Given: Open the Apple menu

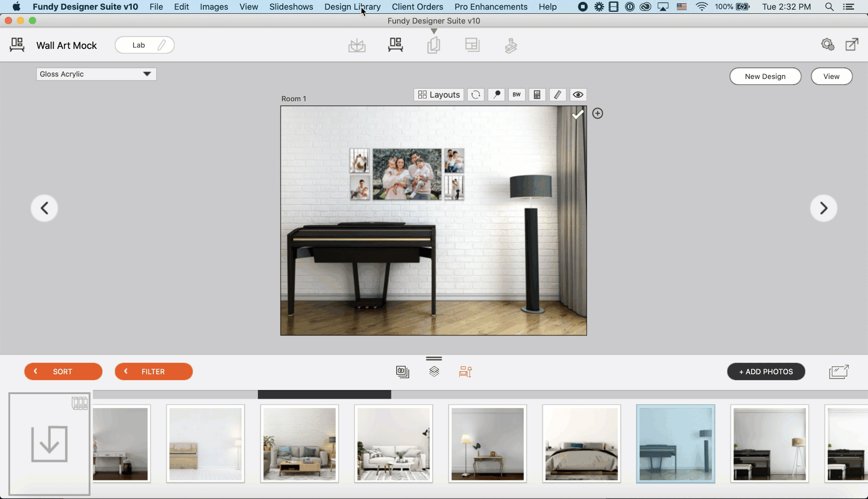Looking at the screenshot, I should (x=17, y=7).
